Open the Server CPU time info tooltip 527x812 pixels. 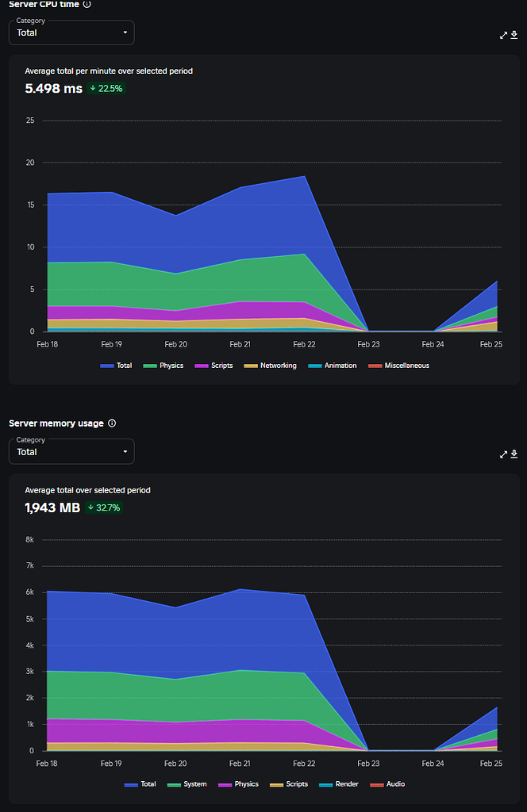[x=87, y=5]
